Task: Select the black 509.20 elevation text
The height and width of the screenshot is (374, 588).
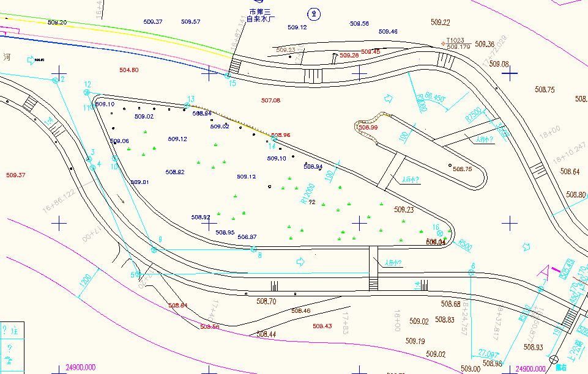Action: pyautogui.click(x=57, y=23)
